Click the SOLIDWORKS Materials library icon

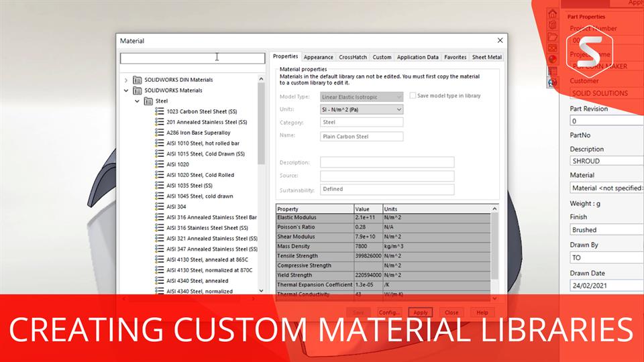click(x=138, y=90)
